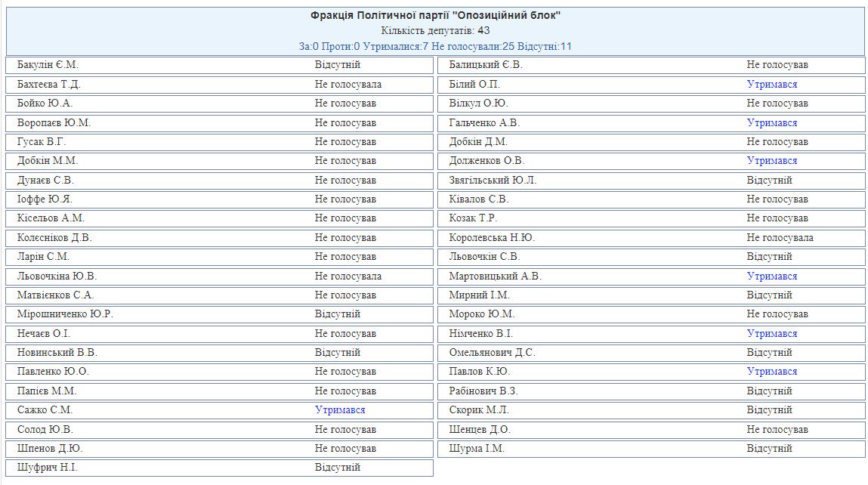
Task: Click the name Шуфрич Н.І.
Action: pyautogui.click(x=47, y=468)
